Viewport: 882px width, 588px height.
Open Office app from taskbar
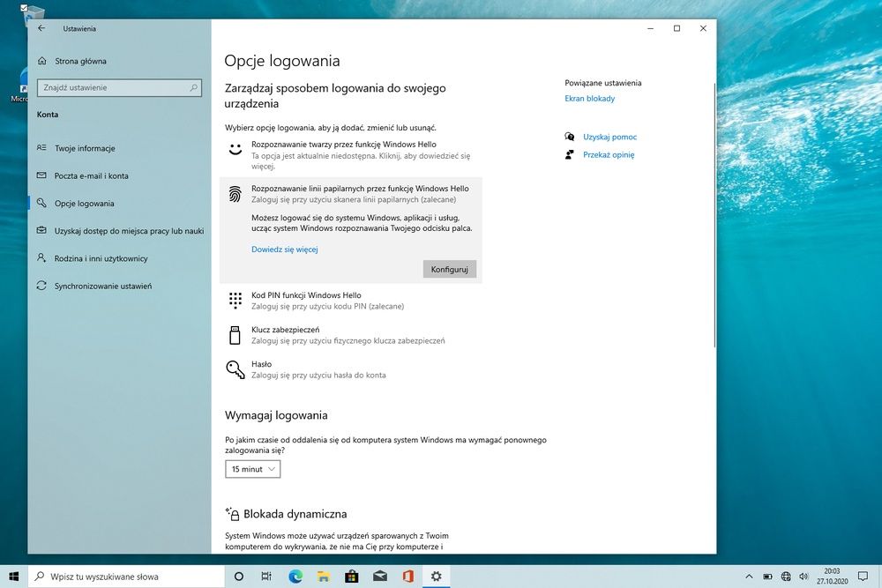[x=408, y=577]
